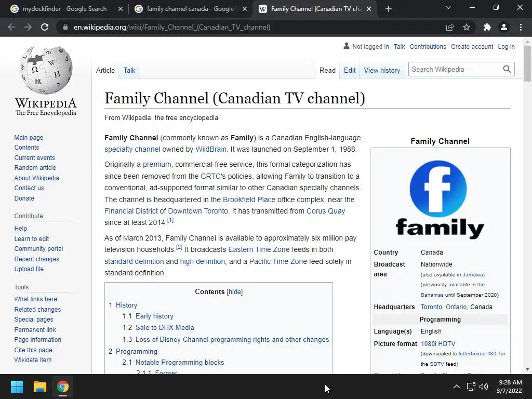Viewport: 532px width, 399px height.
Task: Open the taskbar clock and date
Action: (x=509, y=387)
